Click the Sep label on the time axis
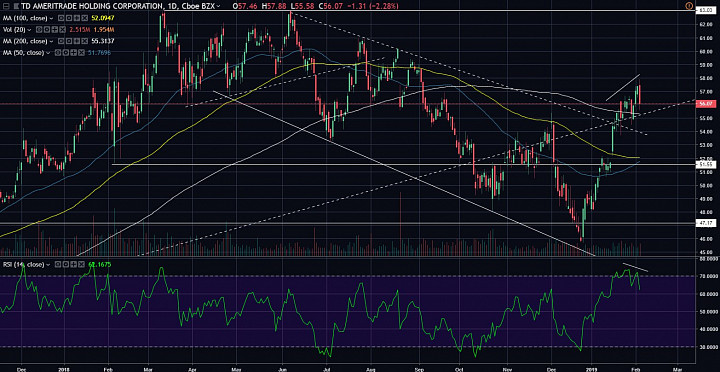This screenshot has width=720, height=372. pos(418,368)
